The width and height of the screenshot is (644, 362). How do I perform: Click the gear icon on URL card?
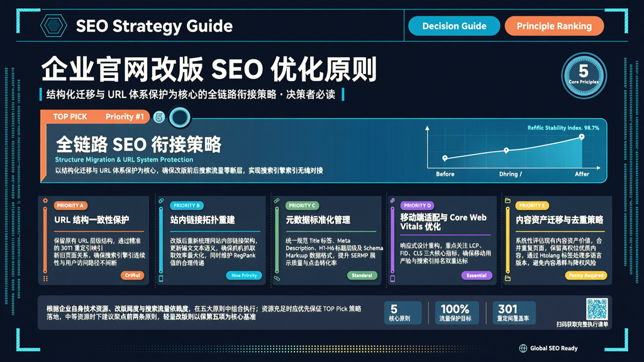pyautogui.click(x=45, y=200)
